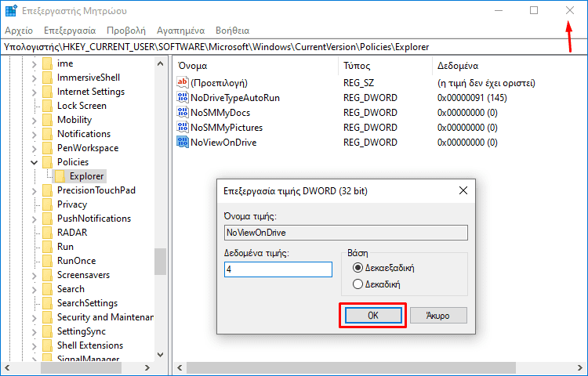Click the Policies folder icon
The image size is (588, 376).
[x=47, y=162]
